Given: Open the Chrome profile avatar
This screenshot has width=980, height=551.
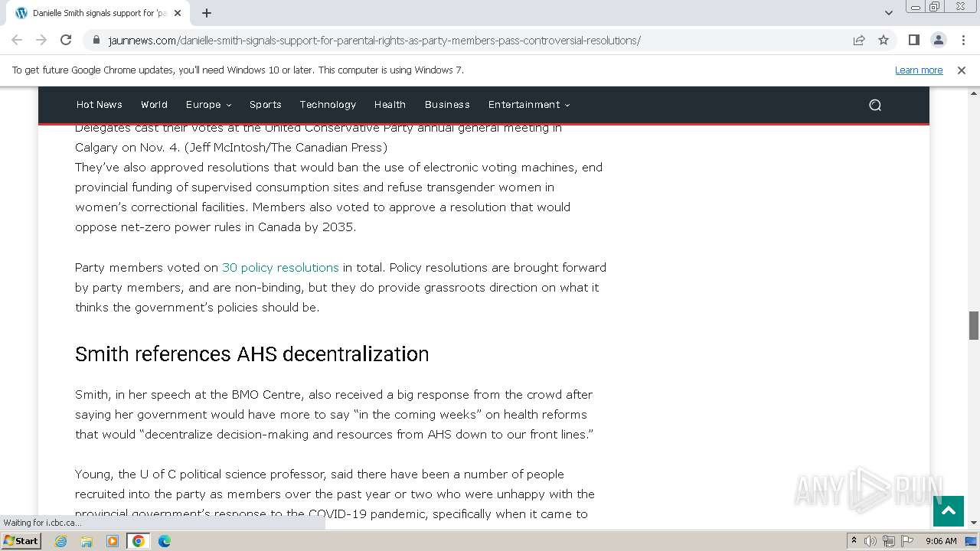Looking at the screenshot, I should [938, 40].
